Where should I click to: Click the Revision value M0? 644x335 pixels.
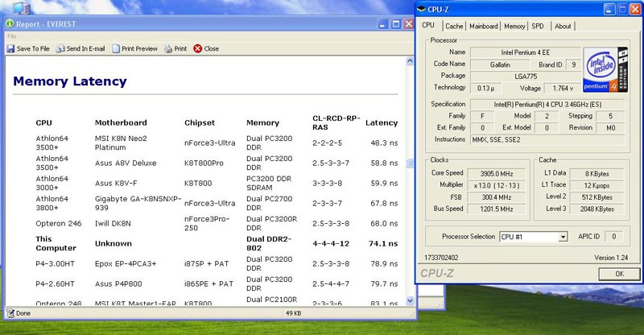611,128
